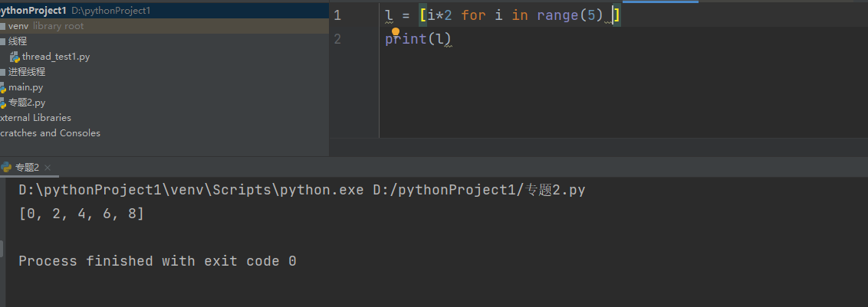The height and width of the screenshot is (307, 868).
Task: Click the highlighted opening bracket on line 1
Action: (423, 15)
